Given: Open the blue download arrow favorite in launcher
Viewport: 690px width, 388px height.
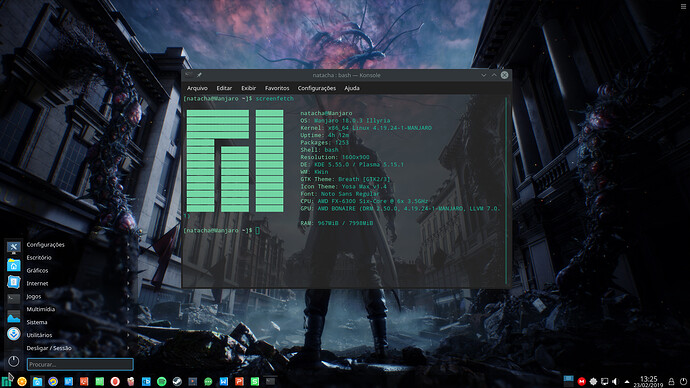Looking at the screenshot, I should pos(14,334).
